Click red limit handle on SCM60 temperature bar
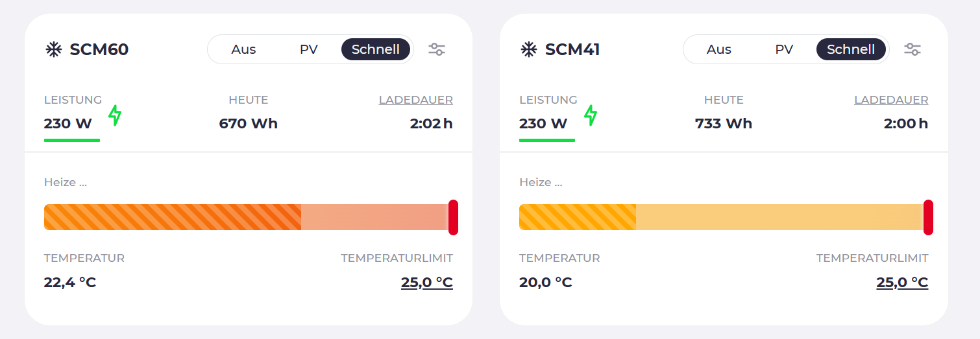 pyautogui.click(x=453, y=217)
